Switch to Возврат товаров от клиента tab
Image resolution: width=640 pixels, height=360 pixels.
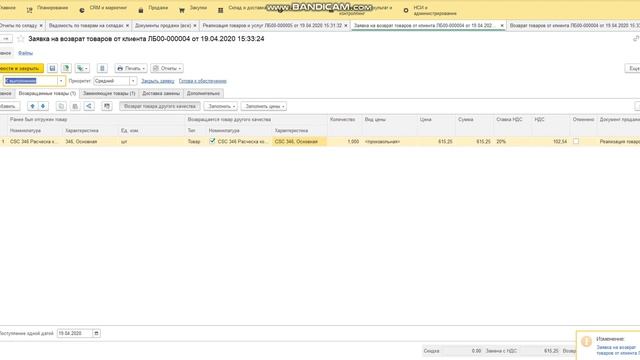[574, 25]
